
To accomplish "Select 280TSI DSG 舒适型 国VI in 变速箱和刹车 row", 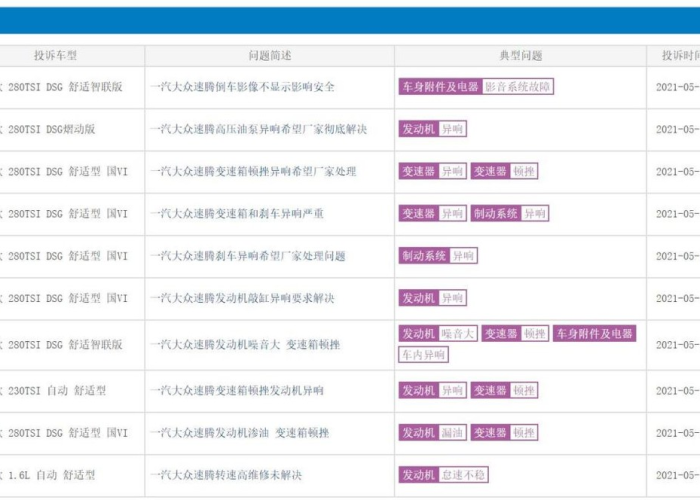I will tap(68, 214).
